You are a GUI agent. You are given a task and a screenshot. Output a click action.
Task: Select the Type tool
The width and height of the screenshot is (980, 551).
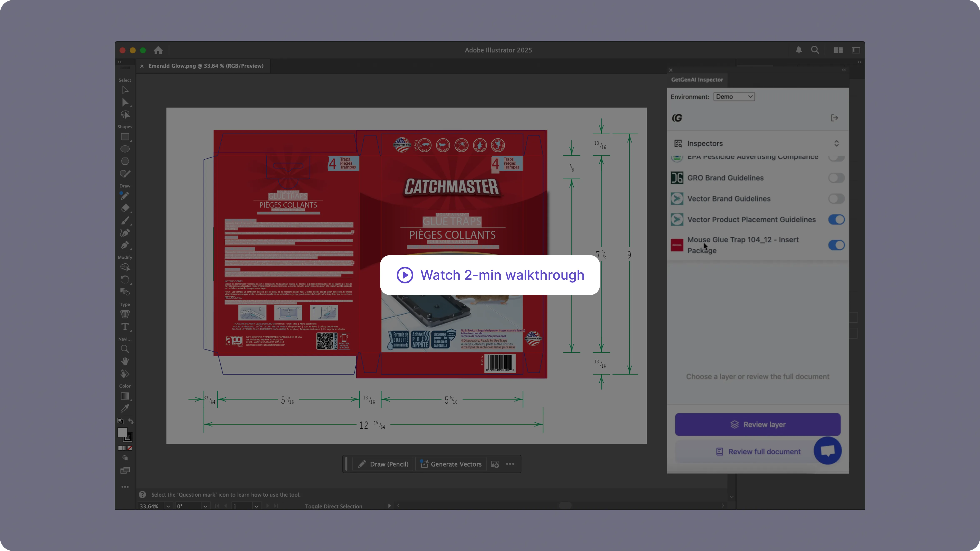click(x=125, y=327)
